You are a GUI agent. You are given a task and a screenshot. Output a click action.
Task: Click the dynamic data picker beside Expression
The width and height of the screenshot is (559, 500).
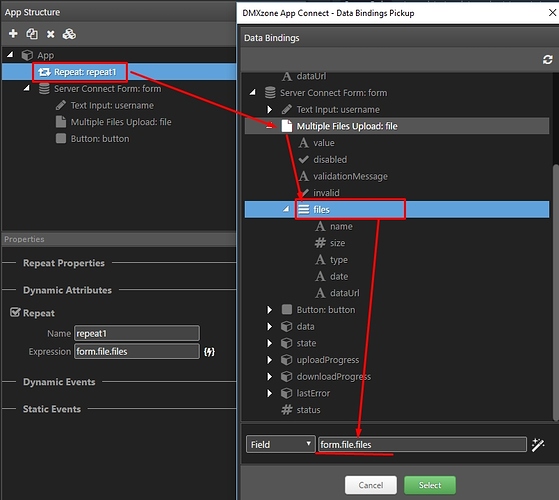(209, 352)
